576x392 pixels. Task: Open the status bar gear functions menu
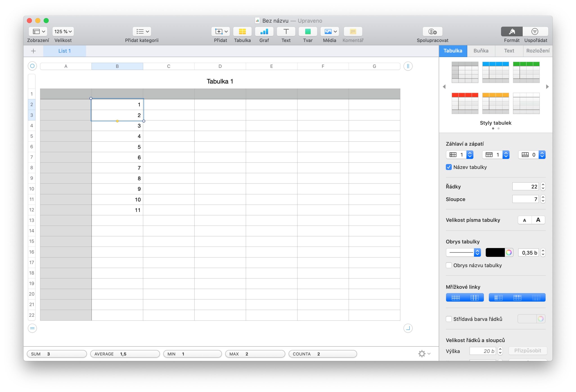coord(424,354)
